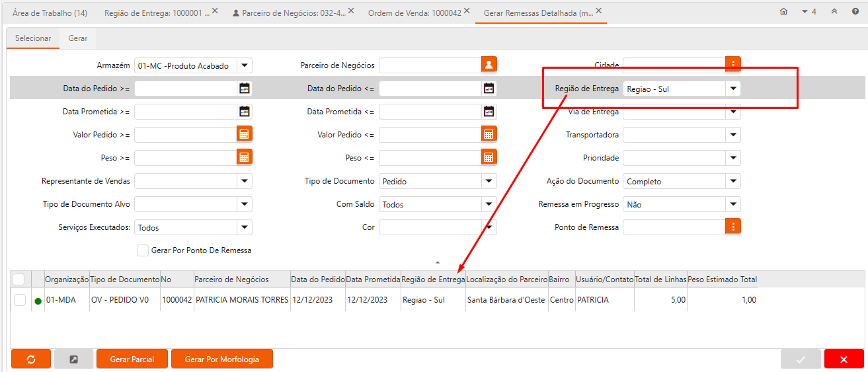The image size is (868, 372).
Task: Open calendar for Data do Pedido >=
Action: (x=245, y=89)
